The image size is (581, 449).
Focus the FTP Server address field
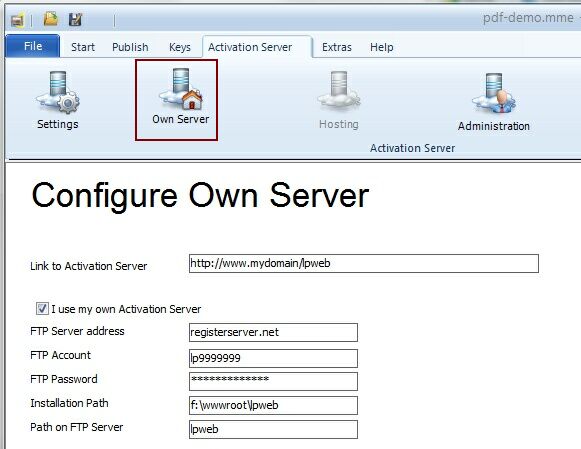coord(273,332)
